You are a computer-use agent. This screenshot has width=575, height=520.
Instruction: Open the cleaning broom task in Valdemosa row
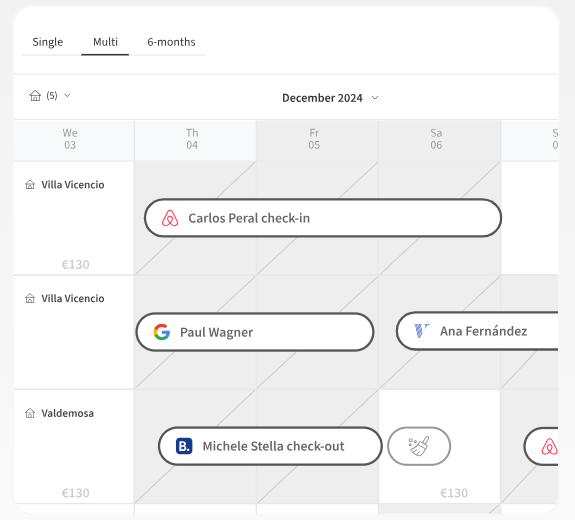tap(419, 446)
